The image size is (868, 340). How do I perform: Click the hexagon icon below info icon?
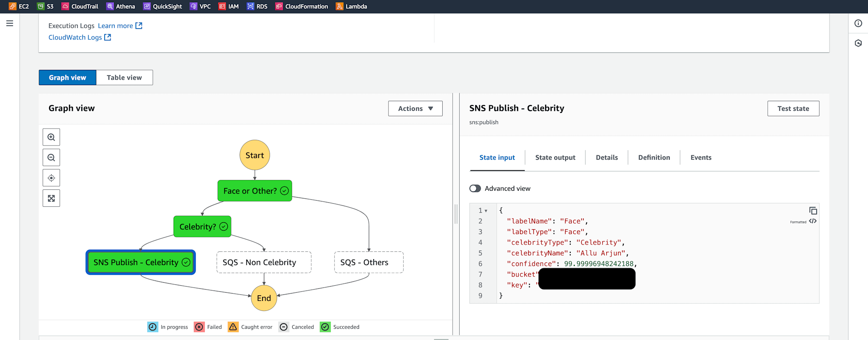point(858,43)
